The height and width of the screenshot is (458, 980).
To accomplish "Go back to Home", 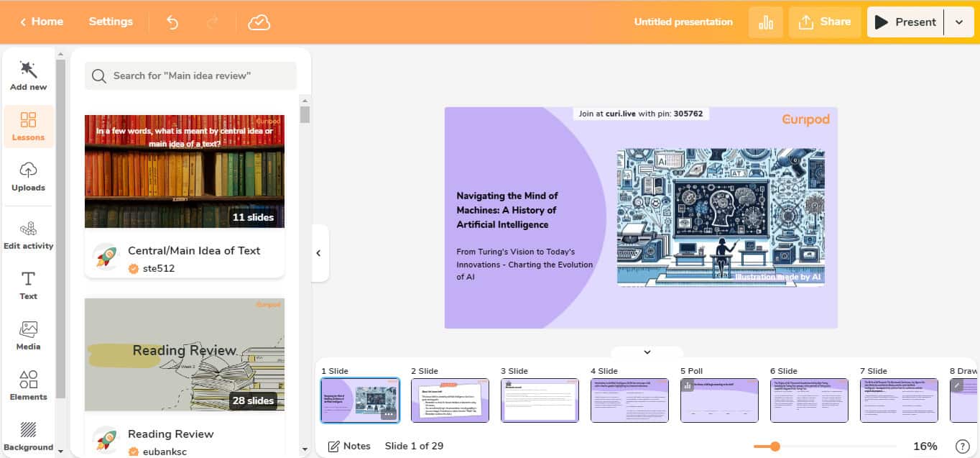I will [42, 22].
